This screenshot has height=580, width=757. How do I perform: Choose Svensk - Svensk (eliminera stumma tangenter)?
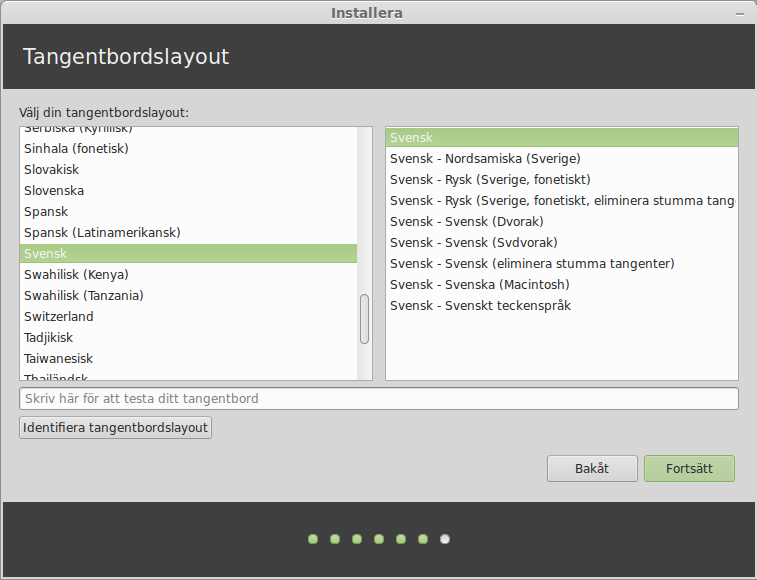coord(562,264)
